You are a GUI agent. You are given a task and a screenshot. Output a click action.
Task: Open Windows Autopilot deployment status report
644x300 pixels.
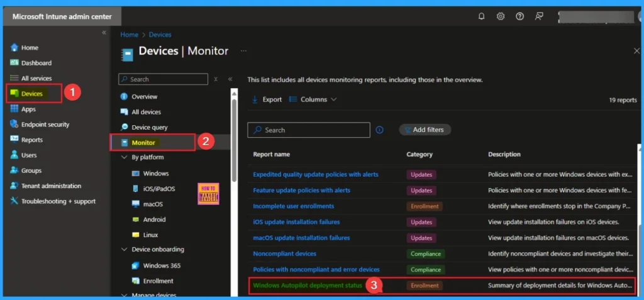(x=308, y=285)
